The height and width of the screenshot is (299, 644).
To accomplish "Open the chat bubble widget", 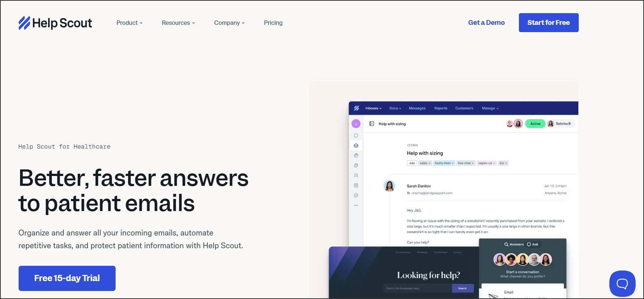I will pos(622,284).
